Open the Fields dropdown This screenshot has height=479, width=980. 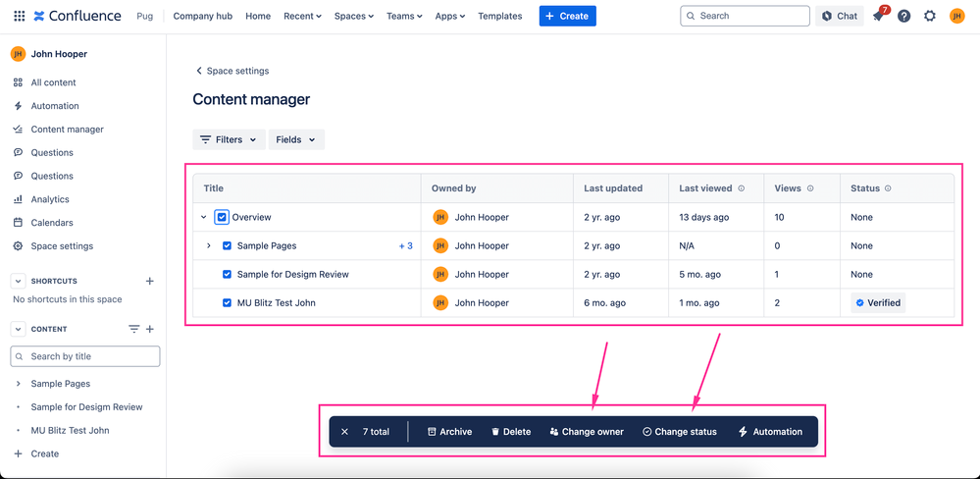pos(296,139)
